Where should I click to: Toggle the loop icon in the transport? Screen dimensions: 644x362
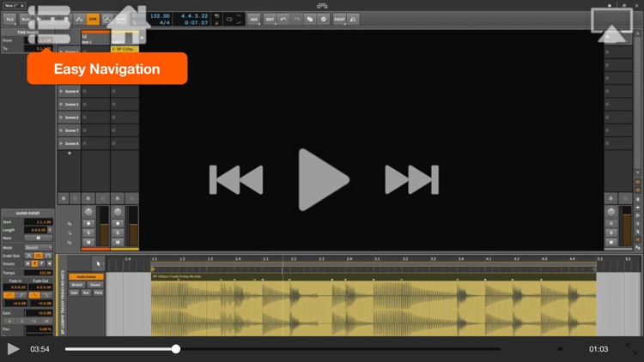pyautogui.click(x=229, y=19)
